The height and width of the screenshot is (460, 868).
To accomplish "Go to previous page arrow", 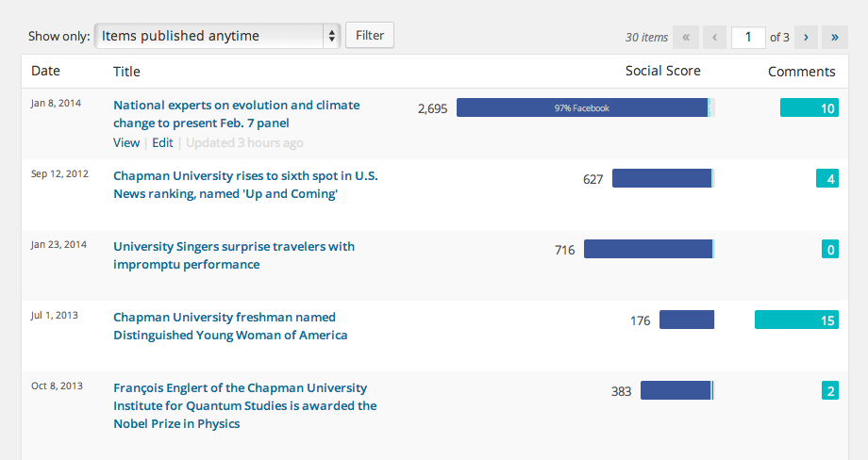I will pos(714,38).
